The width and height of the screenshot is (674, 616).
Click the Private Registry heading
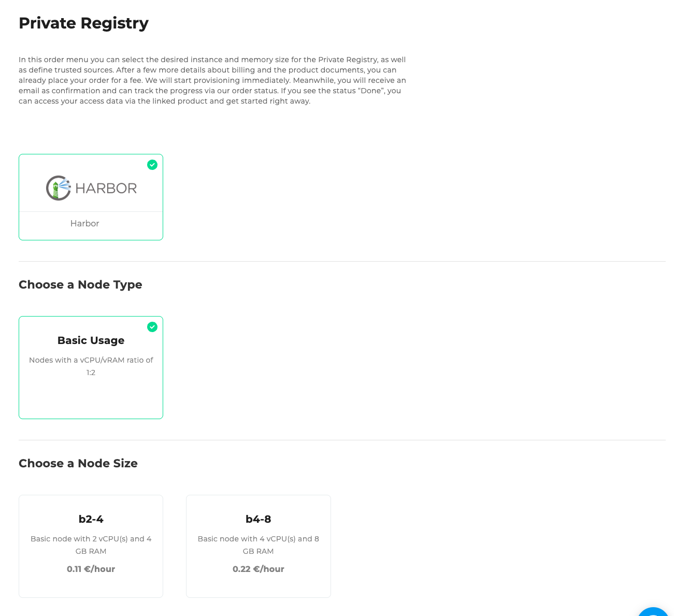[x=83, y=23]
